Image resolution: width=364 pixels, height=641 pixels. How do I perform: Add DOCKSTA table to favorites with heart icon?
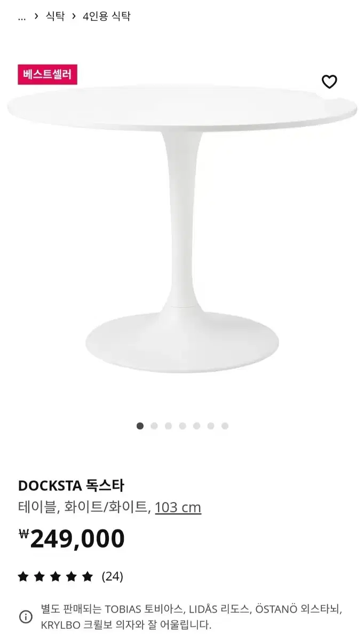(x=329, y=82)
